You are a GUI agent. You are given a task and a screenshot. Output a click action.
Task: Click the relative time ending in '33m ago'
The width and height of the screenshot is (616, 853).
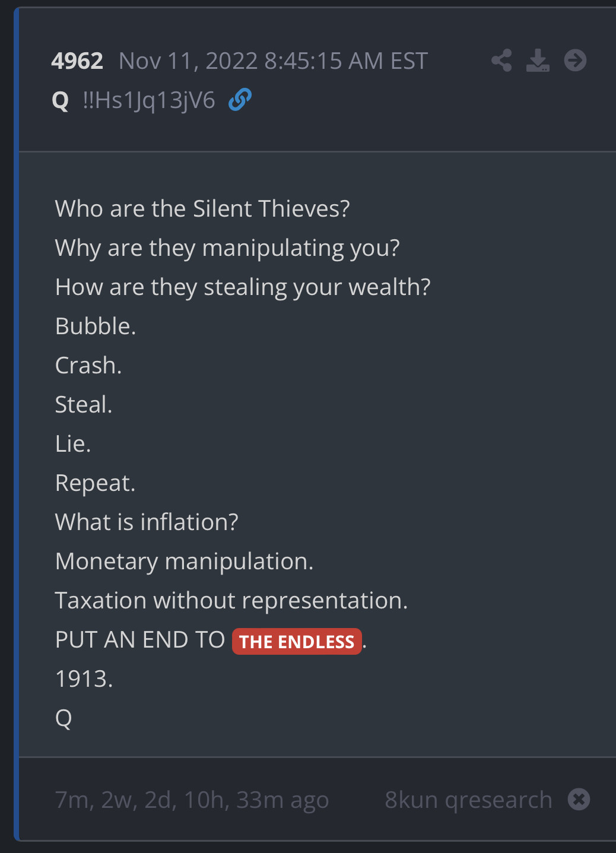(192, 800)
